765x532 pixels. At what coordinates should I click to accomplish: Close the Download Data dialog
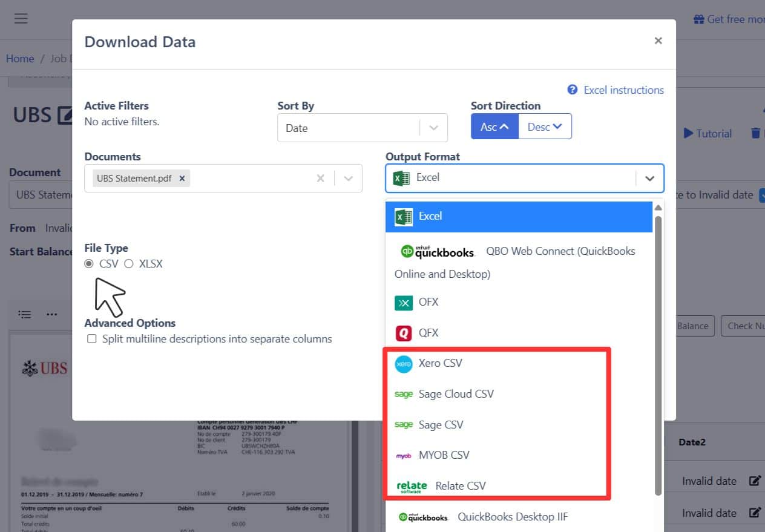pyautogui.click(x=658, y=41)
